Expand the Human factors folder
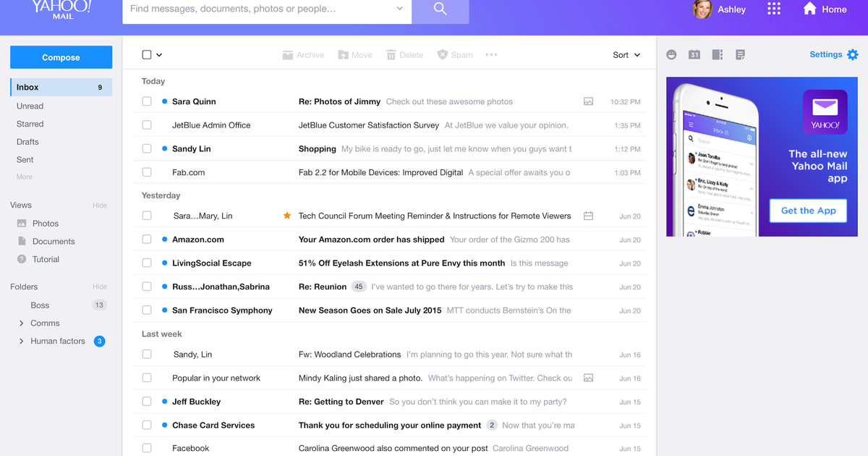Screen dimensions: 868x456 click(21, 341)
